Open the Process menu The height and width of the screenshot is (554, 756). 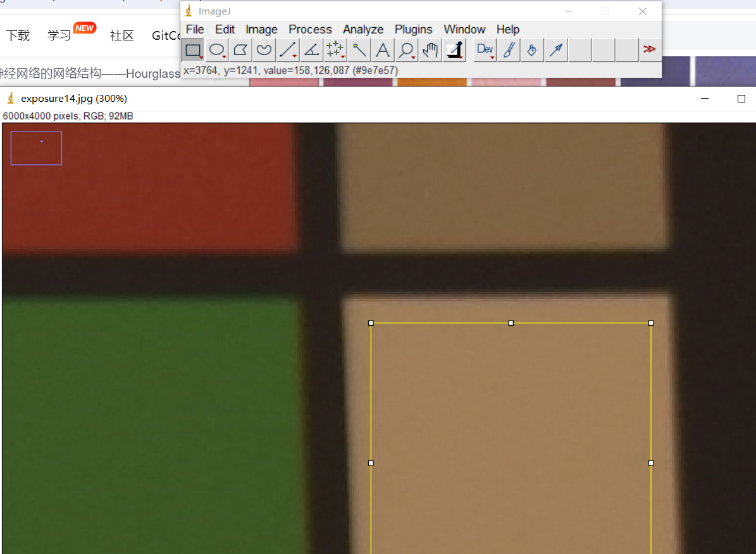click(x=310, y=30)
